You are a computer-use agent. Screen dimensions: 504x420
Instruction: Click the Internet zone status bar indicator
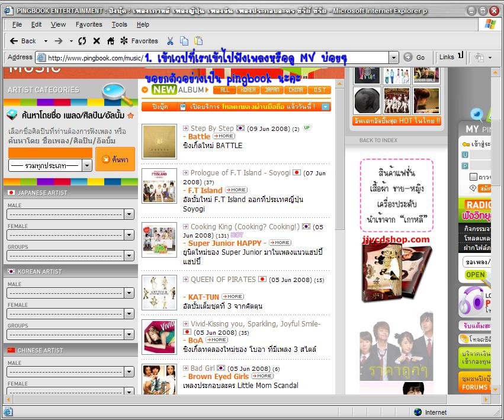431,412
